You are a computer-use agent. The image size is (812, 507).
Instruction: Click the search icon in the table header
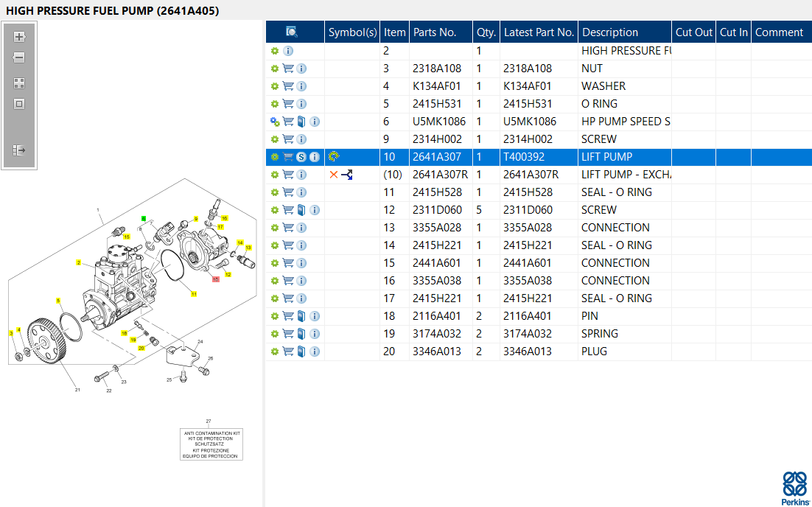click(x=292, y=32)
